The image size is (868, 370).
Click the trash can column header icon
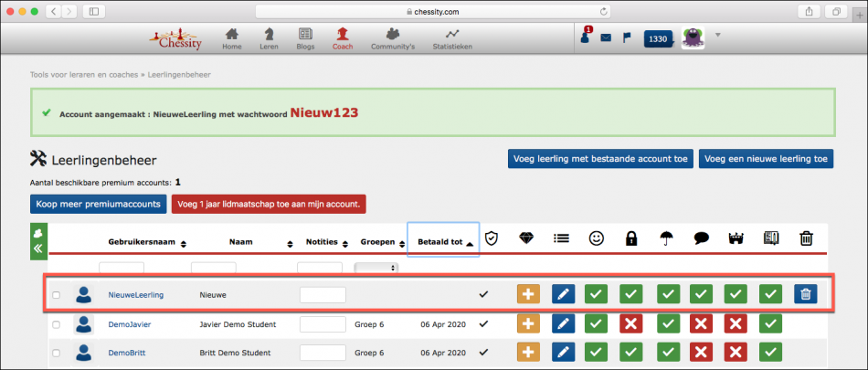pos(807,238)
